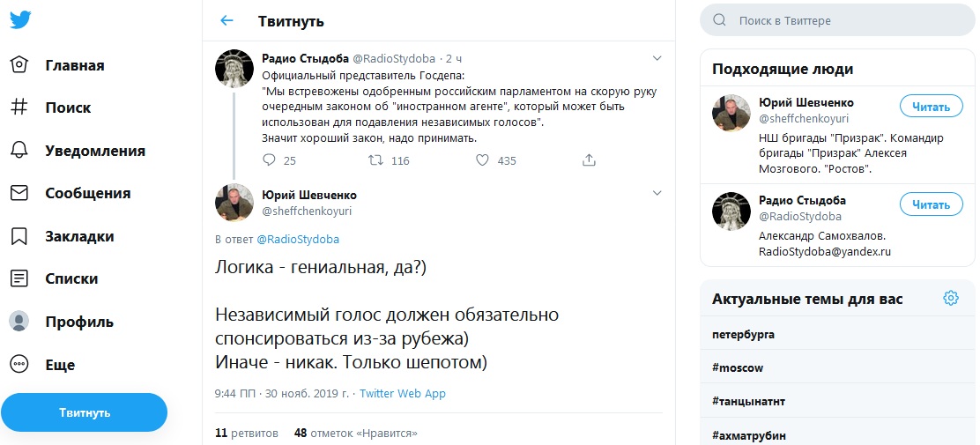Click the back arrow icon
This screenshot has width=980, height=445.
[227, 20]
